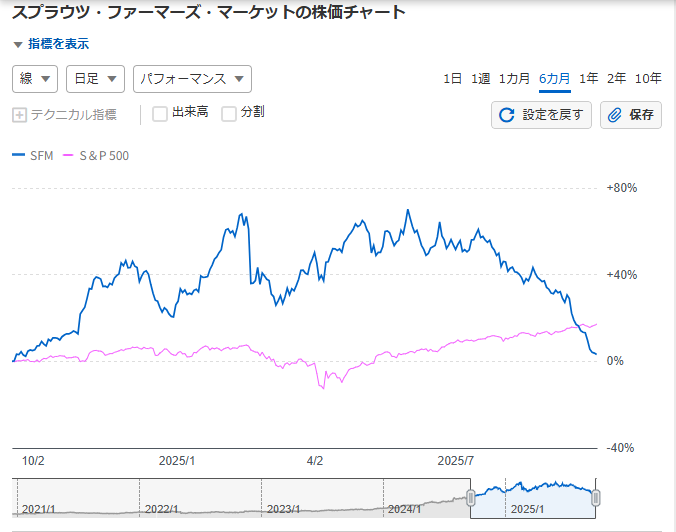Click the 10/2 date axis label
Viewport: 676px width, 532px height.
pyautogui.click(x=33, y=461)
